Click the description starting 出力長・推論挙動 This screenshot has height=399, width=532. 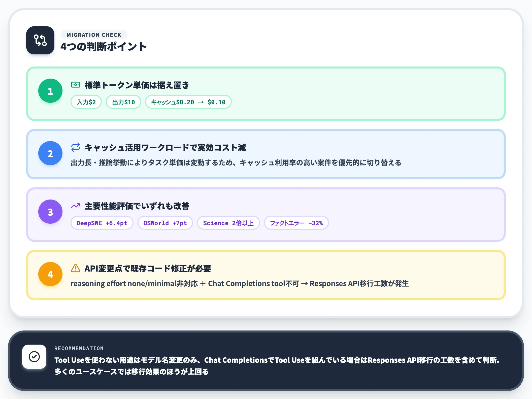[x=236, y=163]
